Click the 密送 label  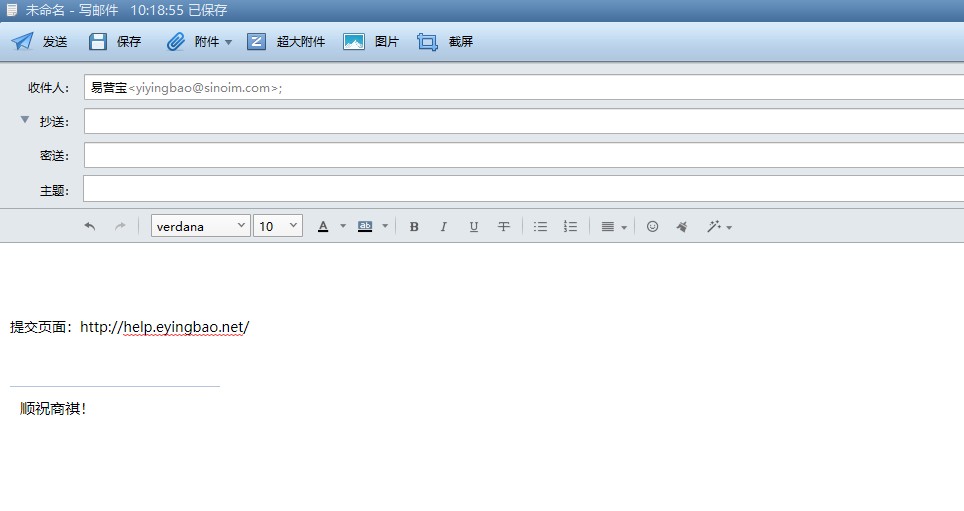pos(52,155)
